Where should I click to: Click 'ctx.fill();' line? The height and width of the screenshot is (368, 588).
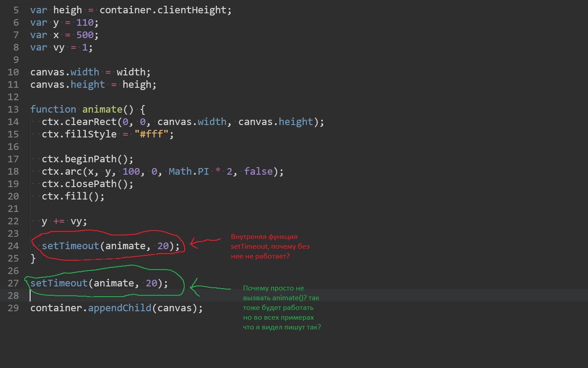point(73,196)
